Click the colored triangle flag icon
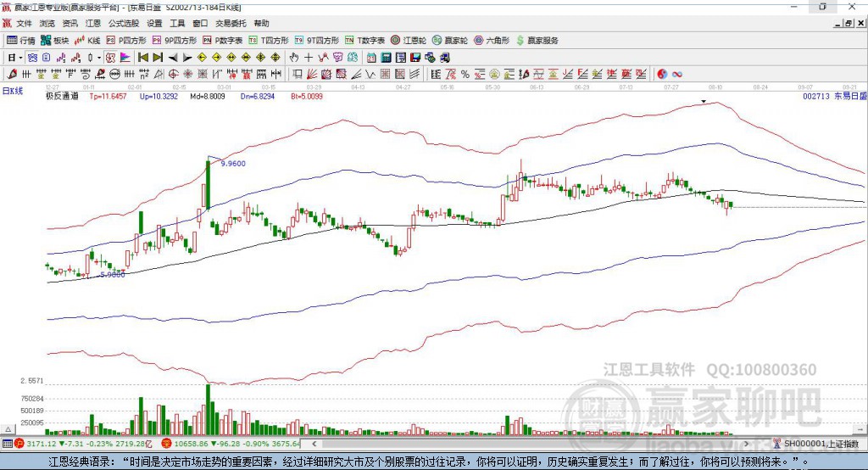Image resolution: width=868 pixels, height=470 pixels. (x=125, y=58)
